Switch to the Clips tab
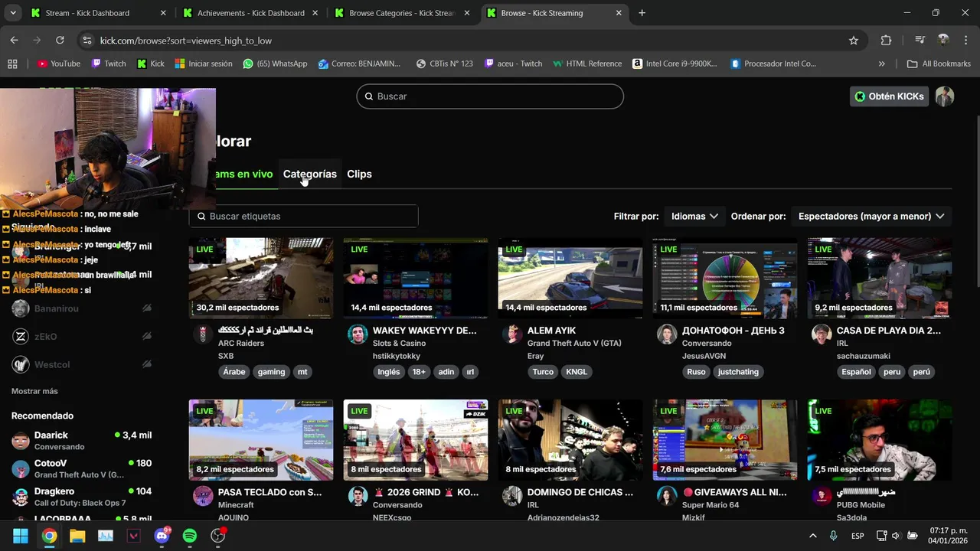This screenshot has height=551, width=980. click(x=359, y=174)
